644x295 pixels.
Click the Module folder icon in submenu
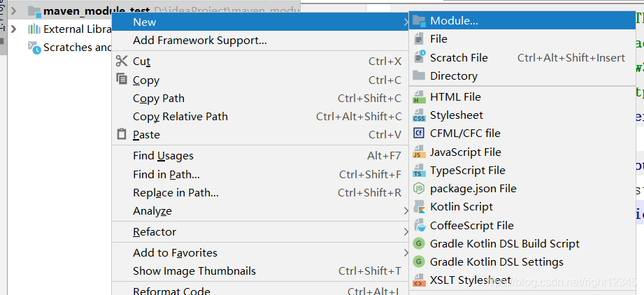coord(419,21)
